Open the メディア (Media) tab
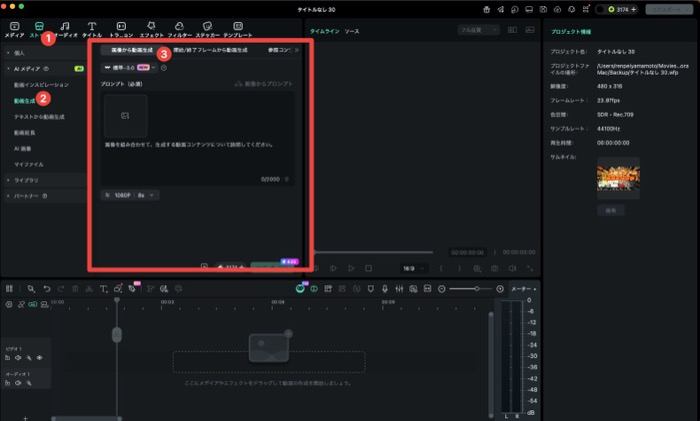 [x=15, y=29]
